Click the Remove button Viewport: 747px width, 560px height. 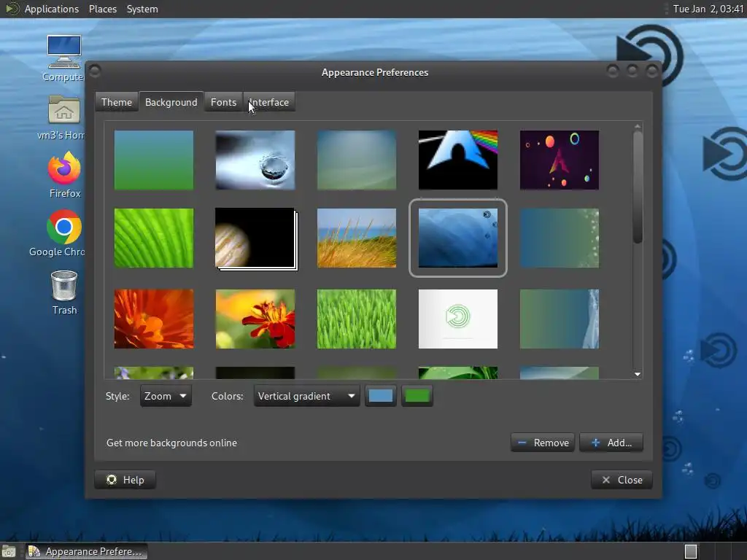pos(543,443)
